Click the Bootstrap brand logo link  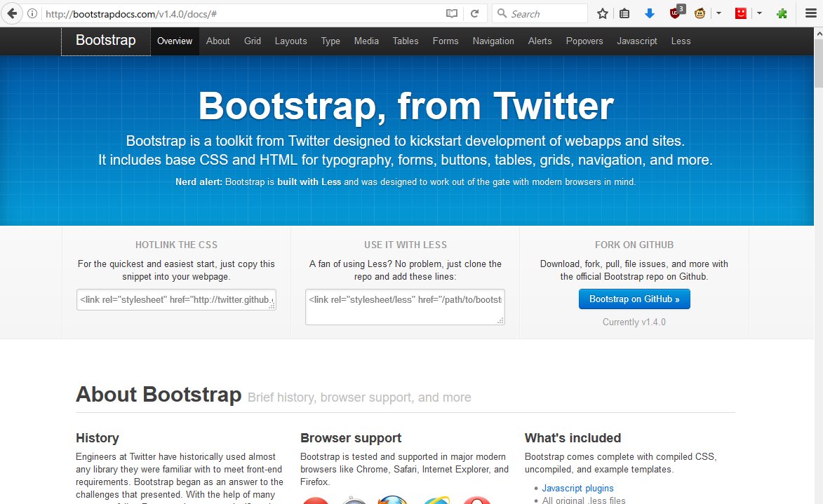point(105,41)
